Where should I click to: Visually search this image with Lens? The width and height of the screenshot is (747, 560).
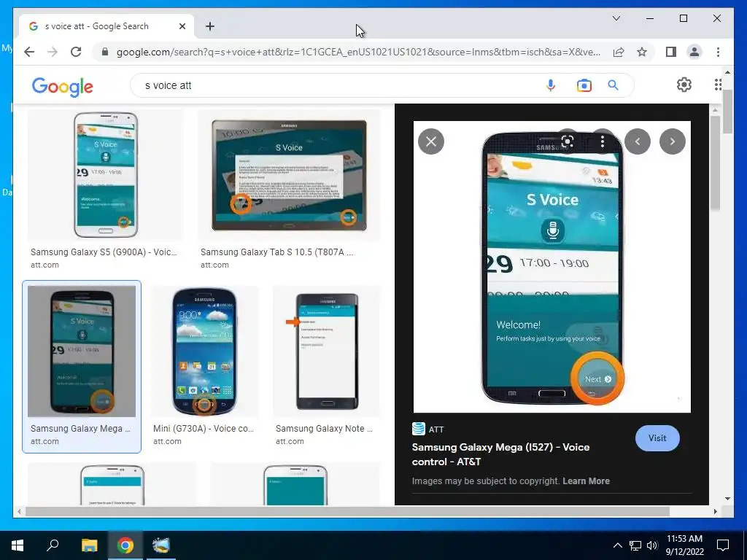(x=568, y=141)
